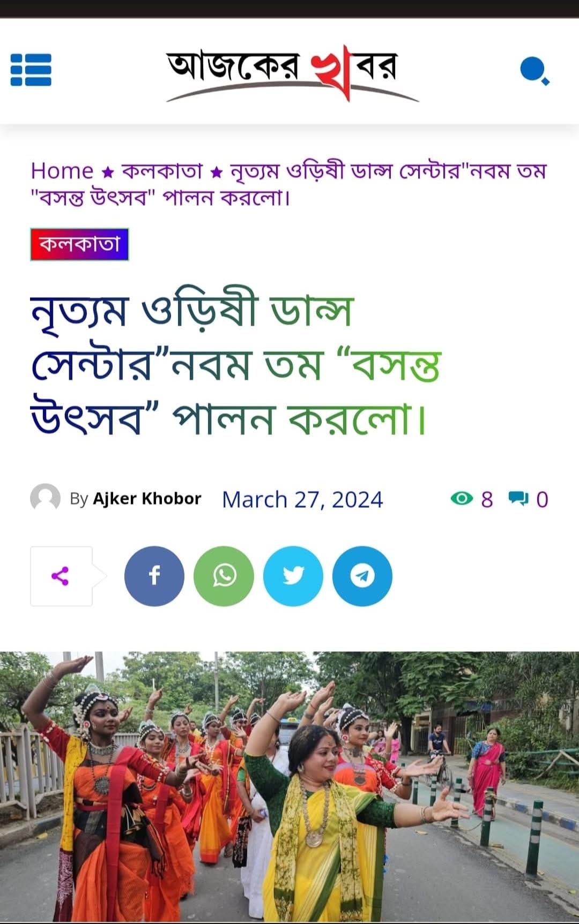Click the author avatar icon
Viewport: 579px width, 924px height.
45,498
